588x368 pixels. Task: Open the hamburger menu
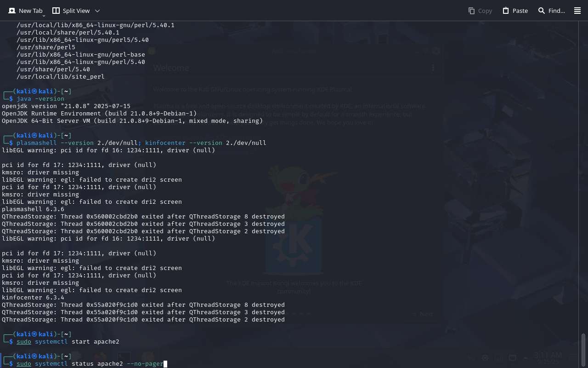(x=577, y=11)
